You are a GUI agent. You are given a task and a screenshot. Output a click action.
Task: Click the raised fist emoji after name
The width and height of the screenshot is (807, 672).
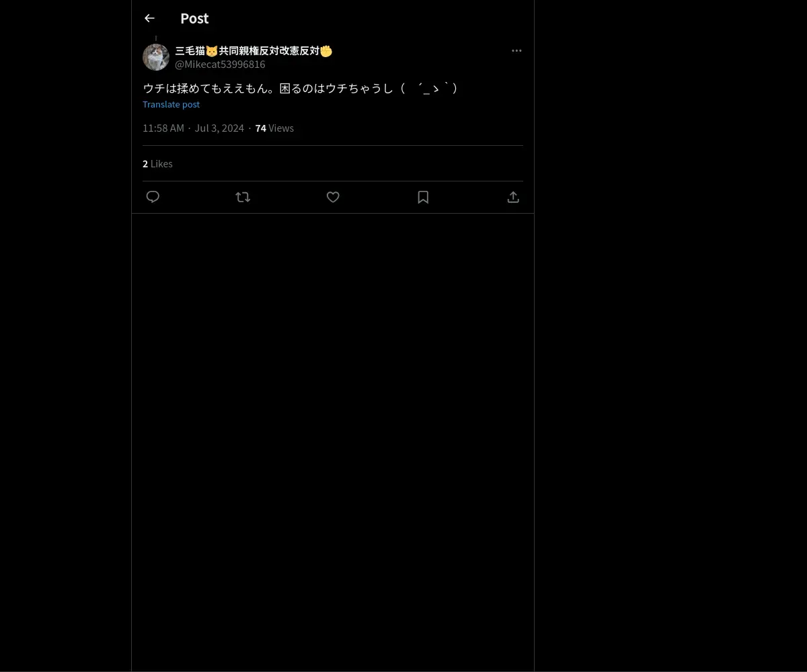tap(326, 51)
